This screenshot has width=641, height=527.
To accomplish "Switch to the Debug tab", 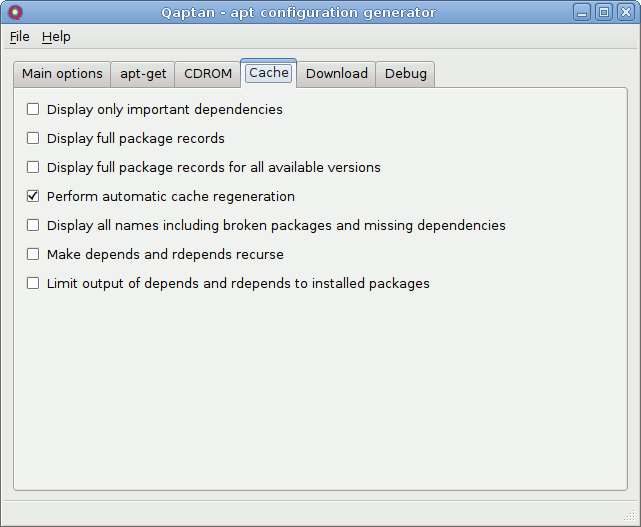I will coord(406,74).
